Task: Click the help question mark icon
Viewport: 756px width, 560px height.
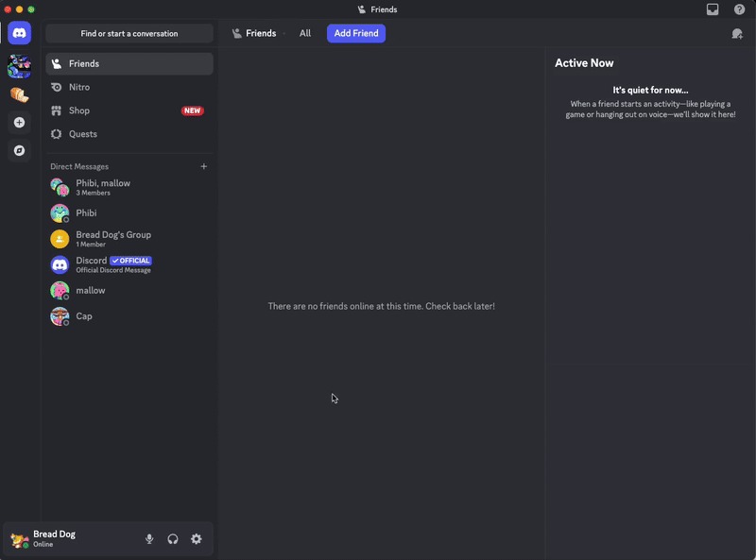Action: 739,9
